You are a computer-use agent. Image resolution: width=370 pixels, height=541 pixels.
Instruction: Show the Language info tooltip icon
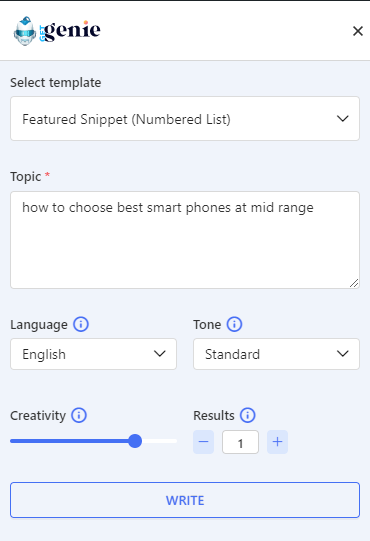(x=81, y=324)
